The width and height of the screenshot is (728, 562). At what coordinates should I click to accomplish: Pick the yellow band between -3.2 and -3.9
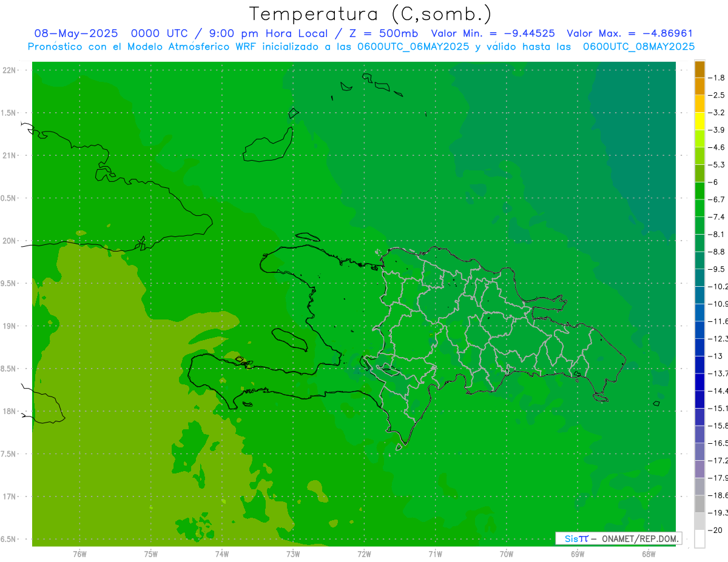[699, 121]
